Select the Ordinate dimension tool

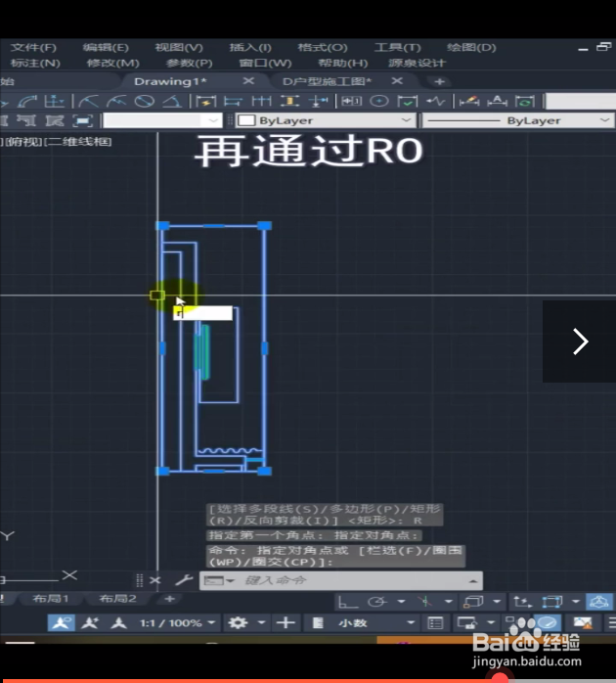(55, 101)
